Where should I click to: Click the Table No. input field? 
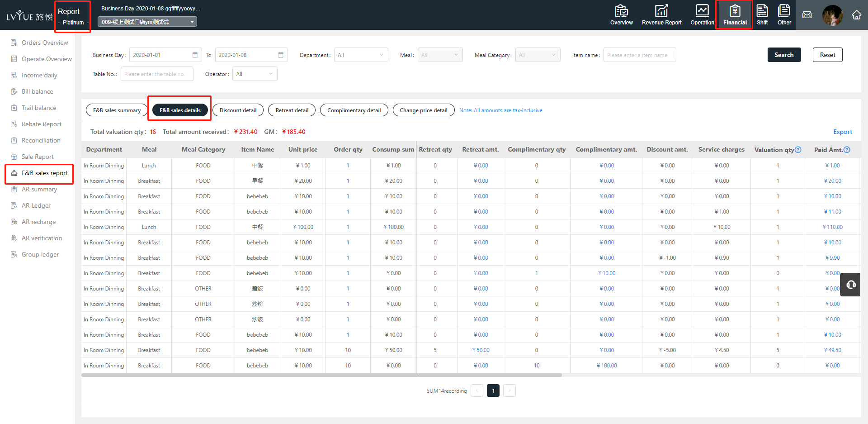click(x=157, y=74)
